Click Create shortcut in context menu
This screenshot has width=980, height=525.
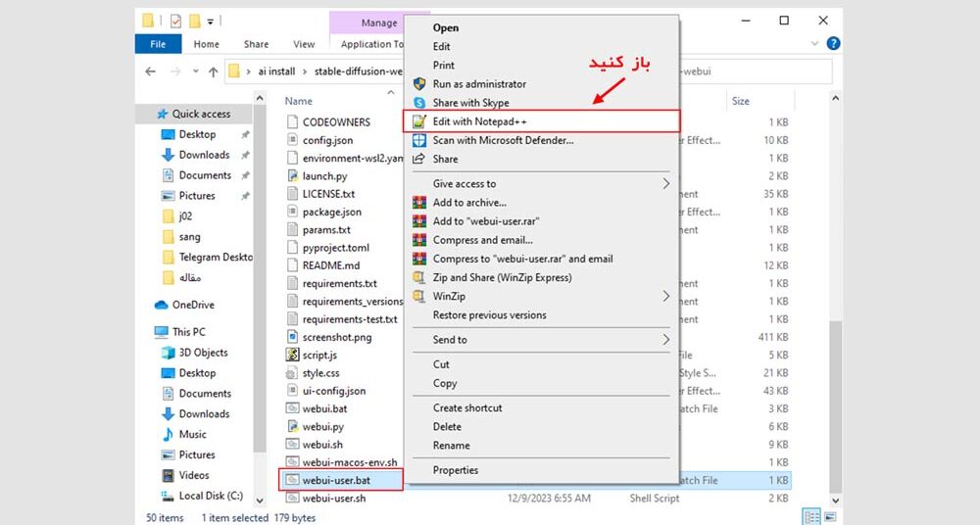point(467,407)
